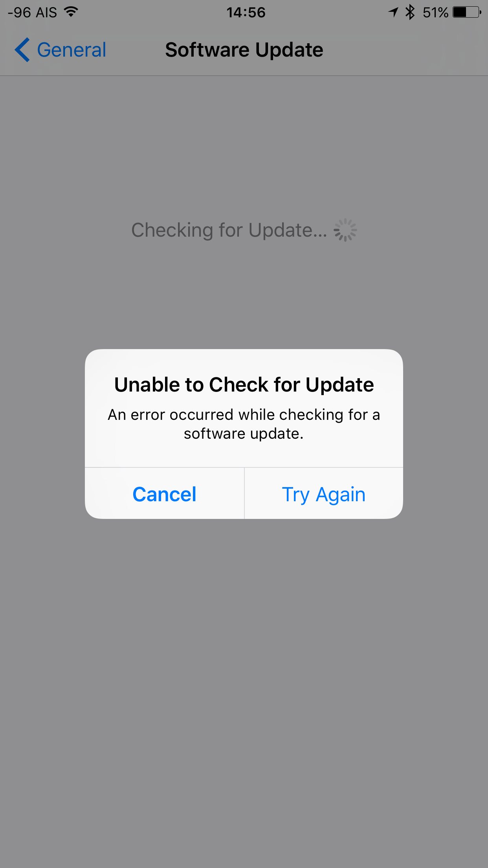Viewport: 488px width, 868px height.
Task: Tap the battery level icon
Action: pos(467,12)
